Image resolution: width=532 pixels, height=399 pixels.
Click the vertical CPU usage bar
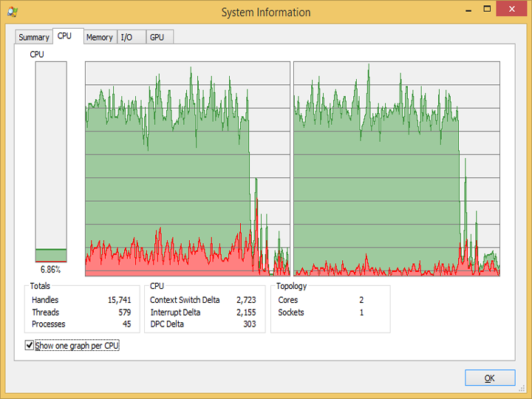51,162
